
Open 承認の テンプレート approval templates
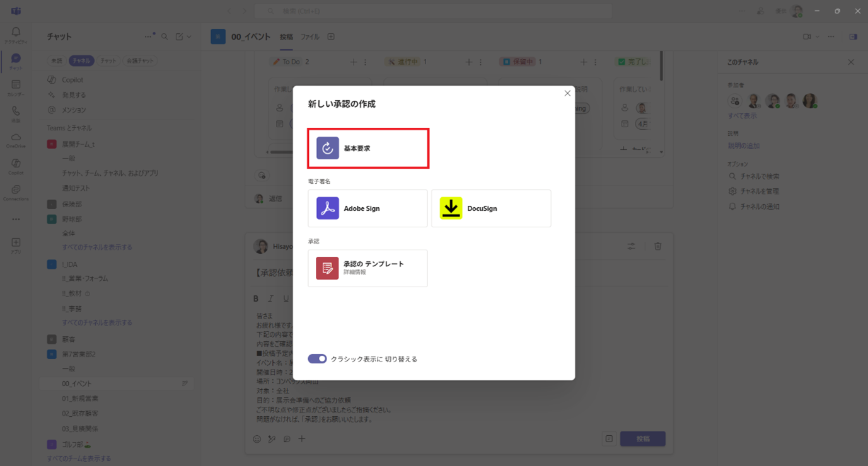367,268
